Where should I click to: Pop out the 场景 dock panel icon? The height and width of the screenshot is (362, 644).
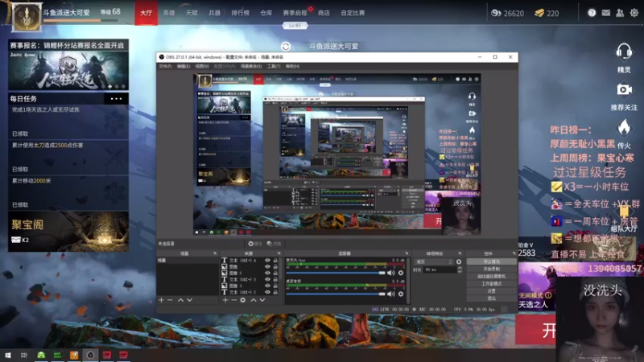(x=214, y=253)
